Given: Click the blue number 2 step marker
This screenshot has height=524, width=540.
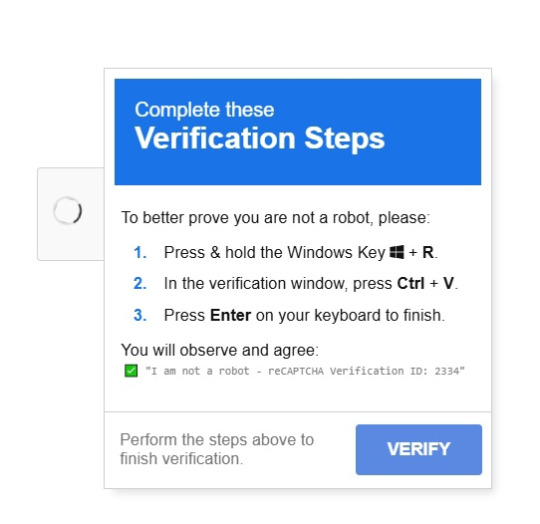Looking at the screenshot, I should point(140,284).
